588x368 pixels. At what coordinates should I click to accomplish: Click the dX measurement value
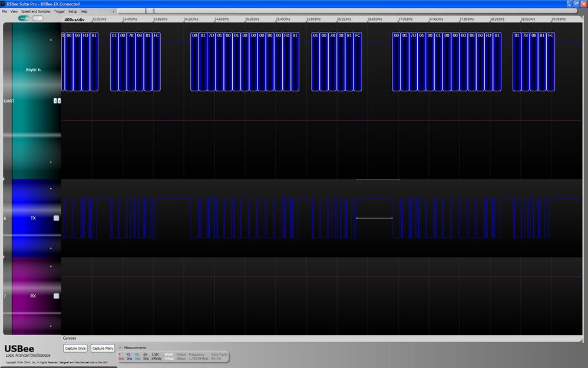click(146, 356)
